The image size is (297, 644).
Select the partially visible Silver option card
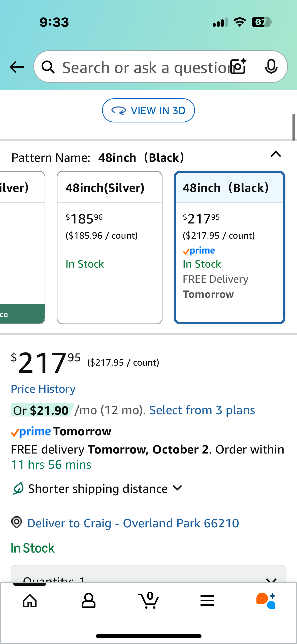pyautogui.click(x=22, y=247)
